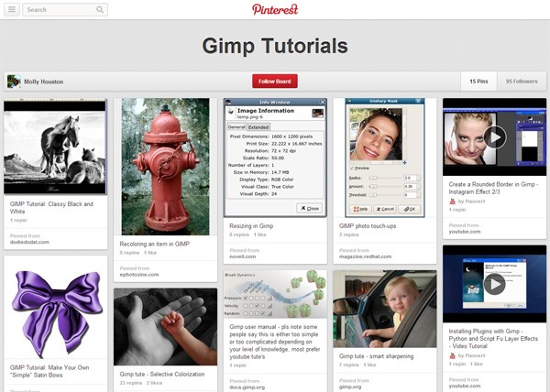Open the Brush Dynamics pin image
The image size is (550, 392).
[x=275, y=294]
